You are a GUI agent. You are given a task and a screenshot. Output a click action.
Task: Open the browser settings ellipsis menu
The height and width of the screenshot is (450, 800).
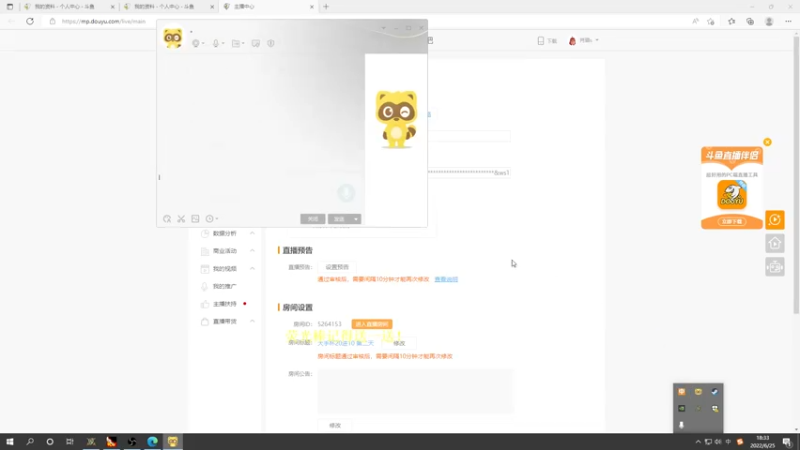tap(788, 21)
